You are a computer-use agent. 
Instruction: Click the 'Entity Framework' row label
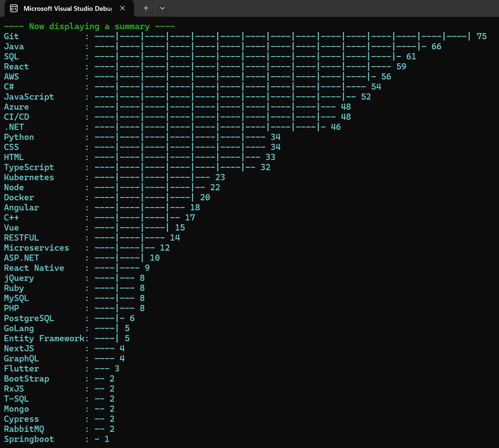44,338
